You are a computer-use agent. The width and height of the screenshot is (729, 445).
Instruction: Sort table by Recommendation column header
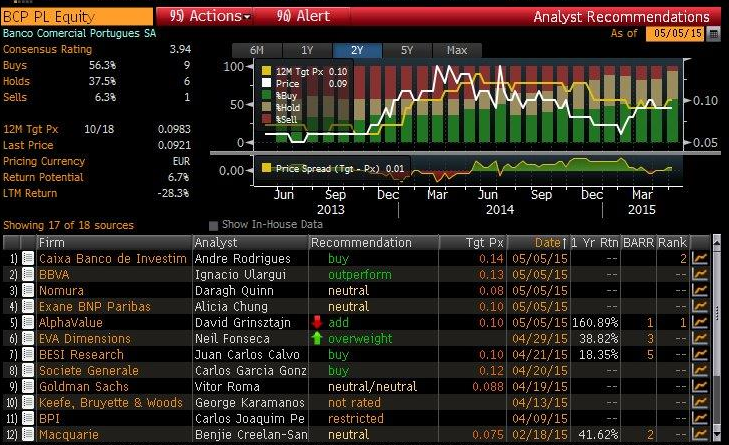click(x=374, y=242)
